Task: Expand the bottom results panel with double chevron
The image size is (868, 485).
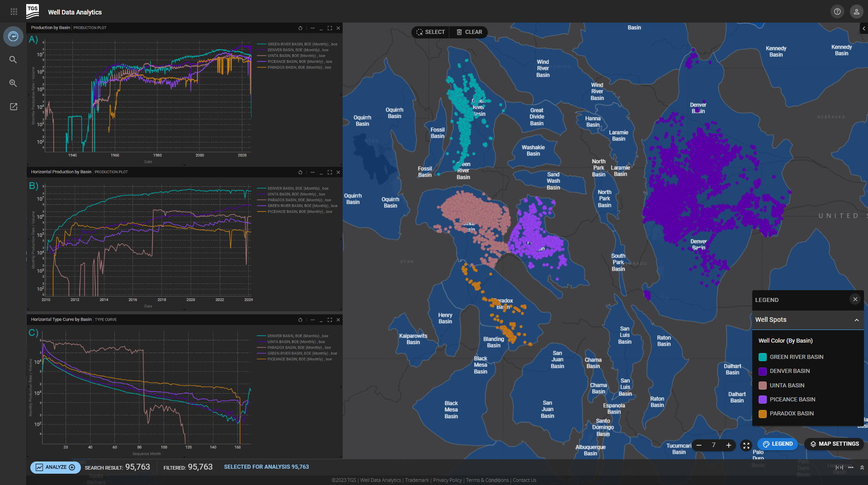Action: [862, 467]
